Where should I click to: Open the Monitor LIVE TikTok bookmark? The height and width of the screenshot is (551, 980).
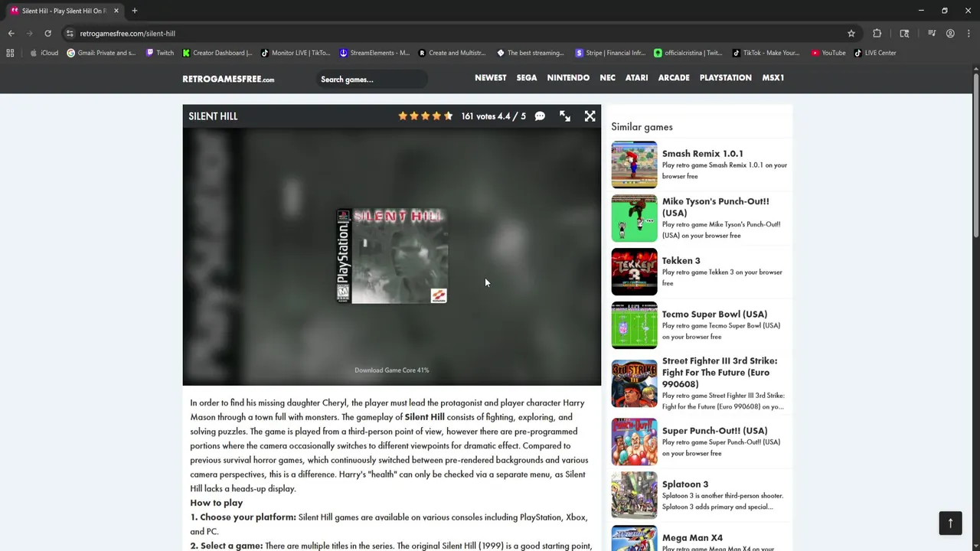[x=296, y=53]
